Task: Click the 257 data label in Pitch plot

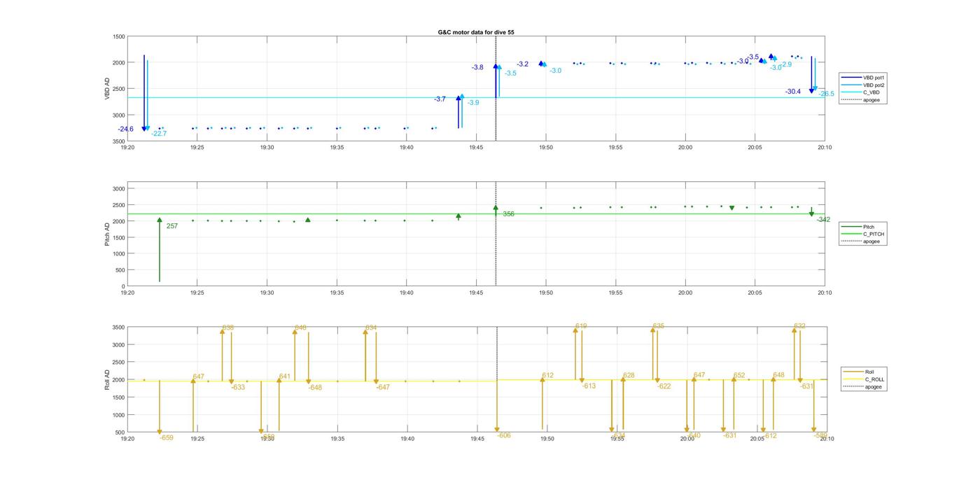Action: point(172,226)
